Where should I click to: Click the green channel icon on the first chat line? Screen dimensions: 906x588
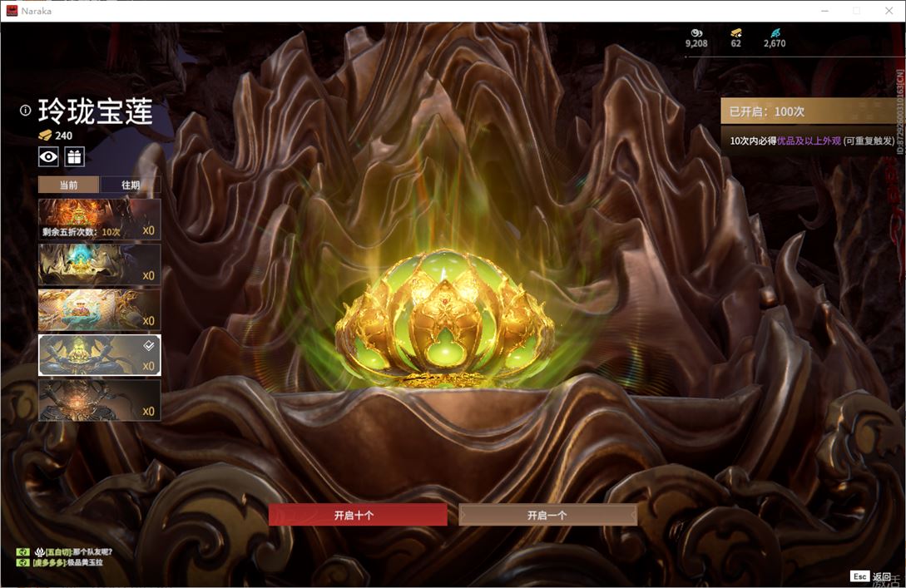point(22,551)
